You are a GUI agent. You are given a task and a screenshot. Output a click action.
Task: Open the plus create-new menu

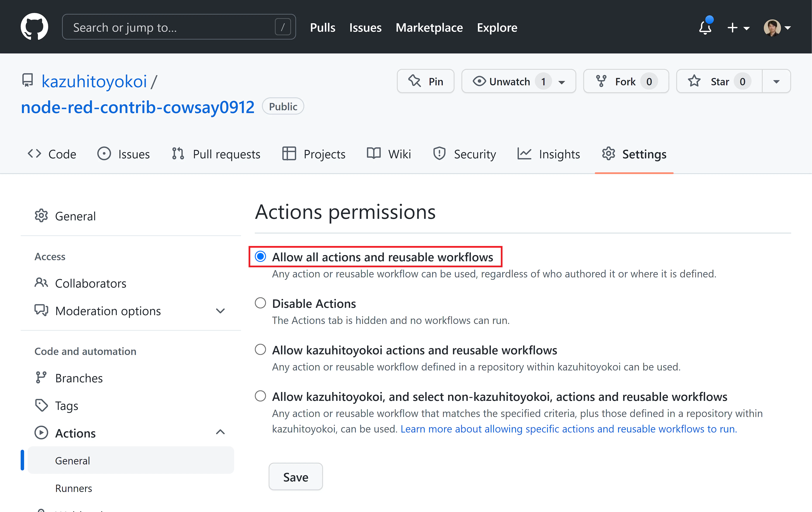point(738,28)
